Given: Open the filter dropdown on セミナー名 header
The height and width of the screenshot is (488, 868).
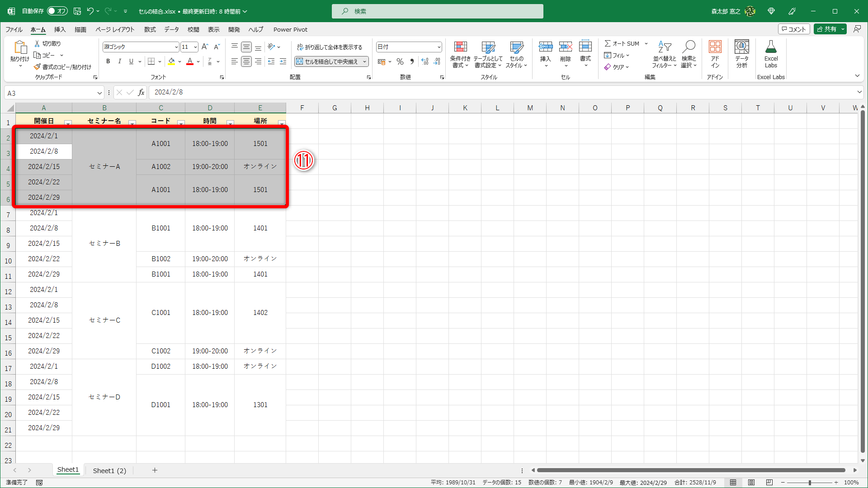Looking at the screenshot, I should 132,123.
